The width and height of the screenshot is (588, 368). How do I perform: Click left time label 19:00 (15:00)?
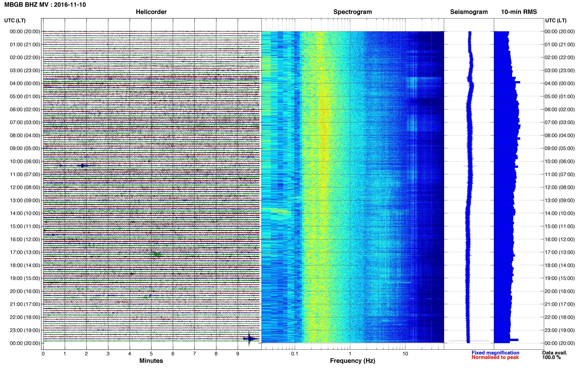(25, 278)
